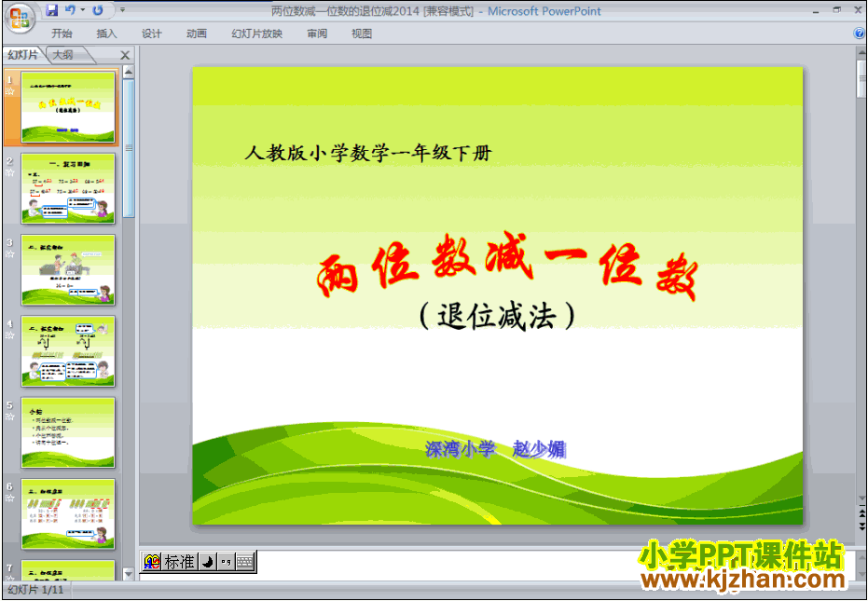Go to previous slide double-arrow button
The image size is (868, 601).
click(x=861, y=513)
